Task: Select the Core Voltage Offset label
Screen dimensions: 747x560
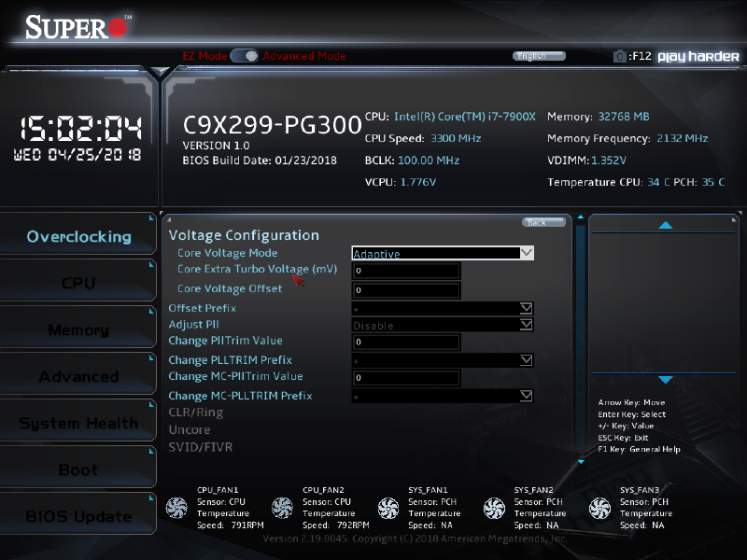Action: [230, 288]
